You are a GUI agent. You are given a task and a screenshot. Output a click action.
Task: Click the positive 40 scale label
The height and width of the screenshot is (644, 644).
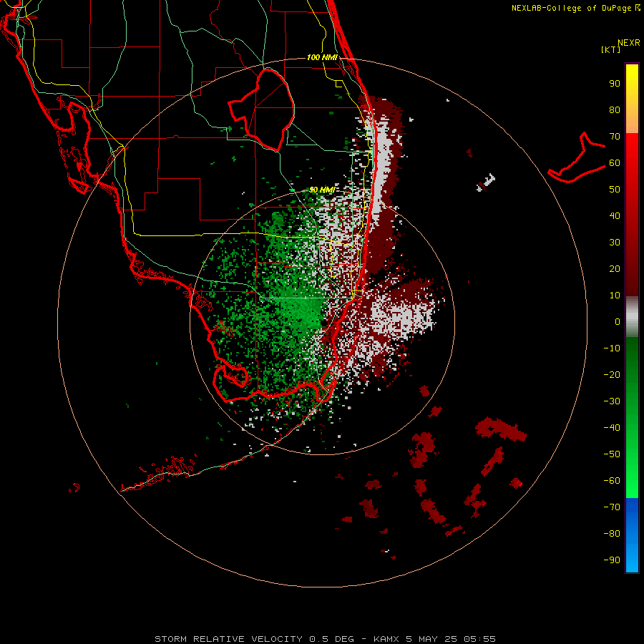(615, 216)
